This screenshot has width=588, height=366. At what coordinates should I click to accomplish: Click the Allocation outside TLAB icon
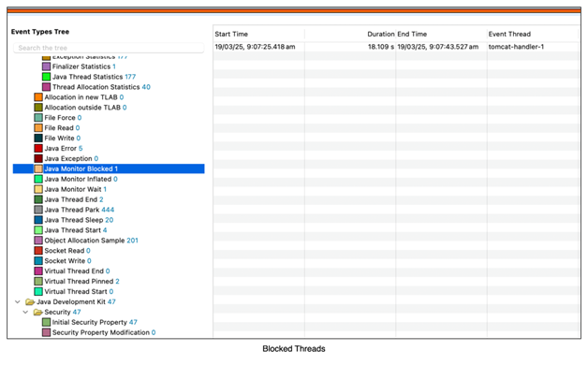(38, 108)
